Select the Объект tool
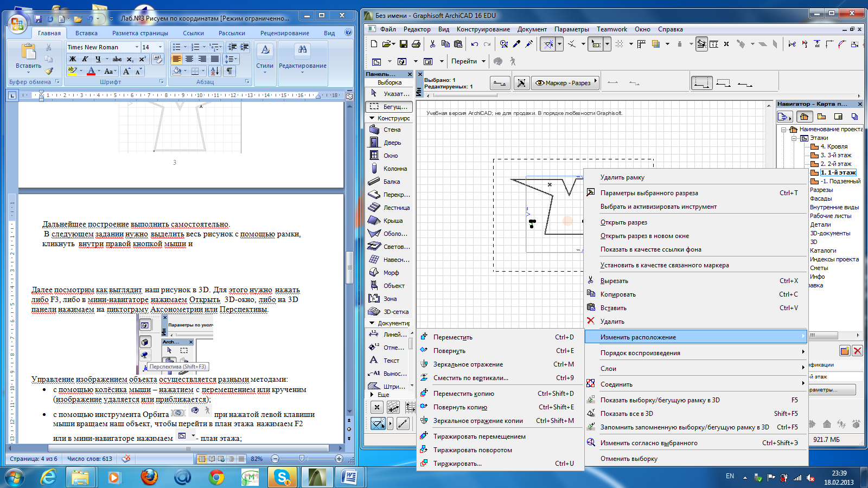This screenshot has height=488, width=868. [x=390, y=286]
